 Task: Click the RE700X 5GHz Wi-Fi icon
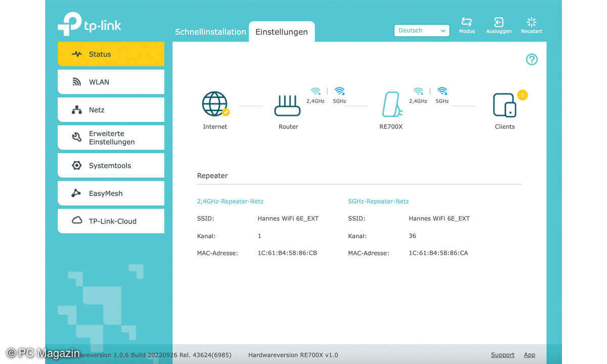coord(442,91)
